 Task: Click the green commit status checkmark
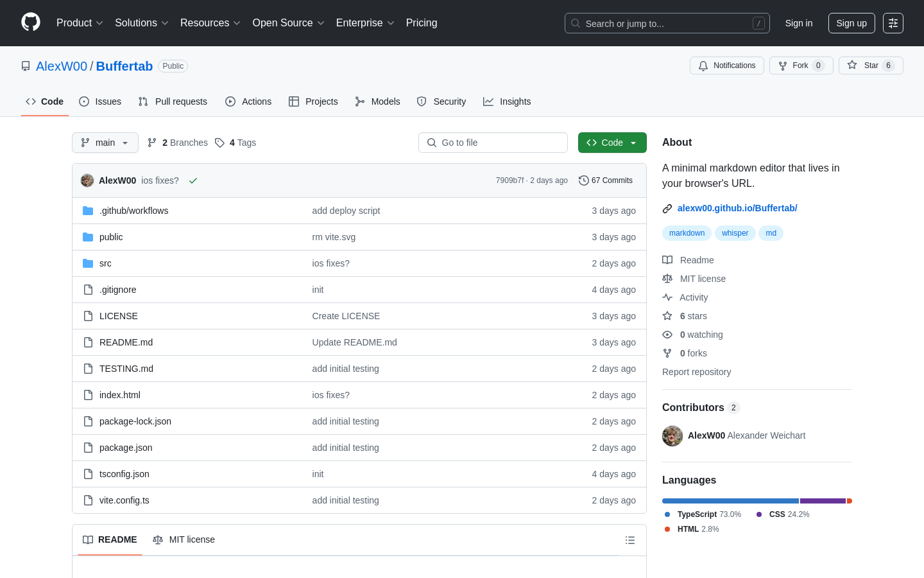pyautogui.click(x=193, y=180)
